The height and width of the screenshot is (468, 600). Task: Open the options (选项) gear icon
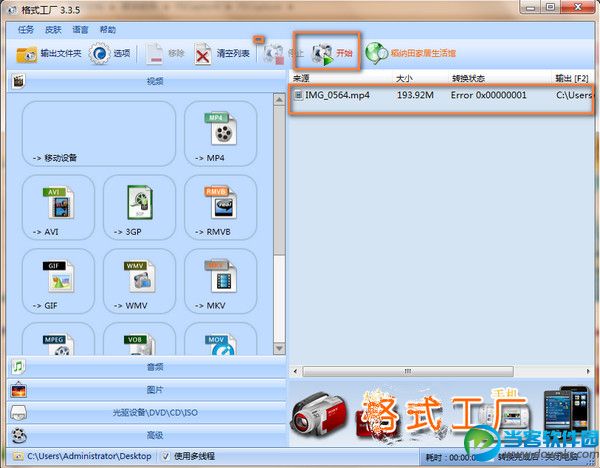pos(100,53)
